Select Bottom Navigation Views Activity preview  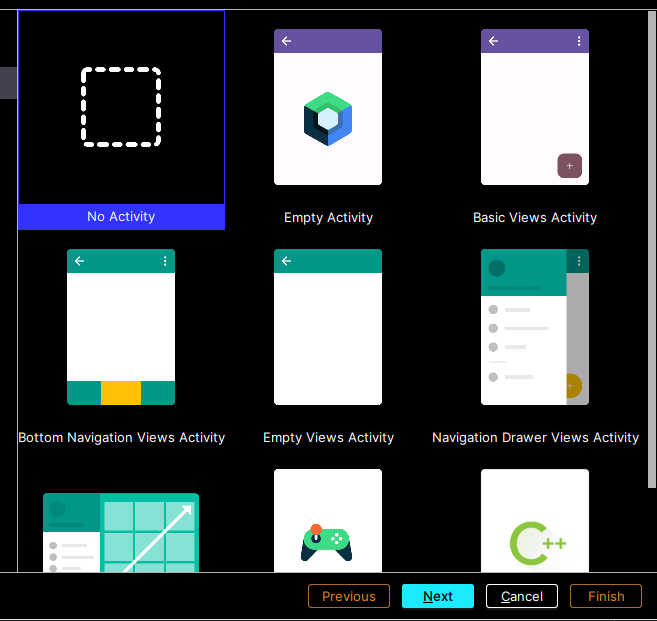coord(121,327)
